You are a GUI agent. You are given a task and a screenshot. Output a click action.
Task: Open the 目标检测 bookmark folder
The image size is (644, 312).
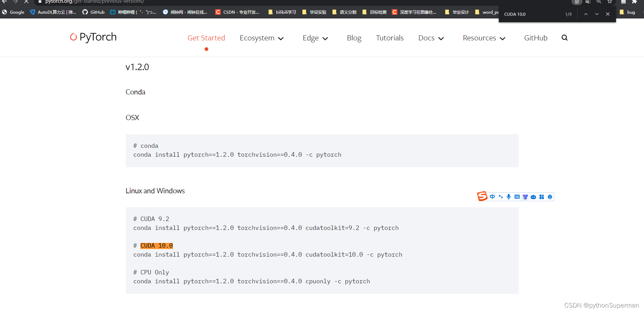[x=374, y=12]
